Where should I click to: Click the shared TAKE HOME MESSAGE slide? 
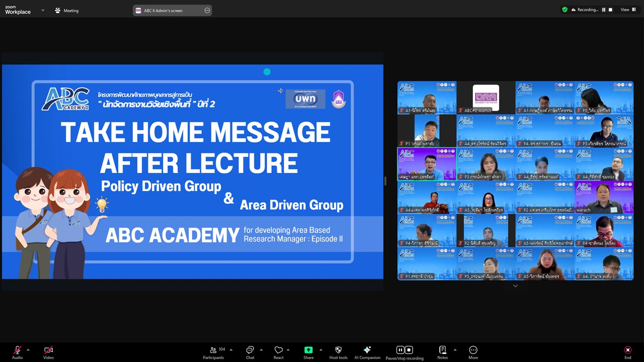click(193, 171)
